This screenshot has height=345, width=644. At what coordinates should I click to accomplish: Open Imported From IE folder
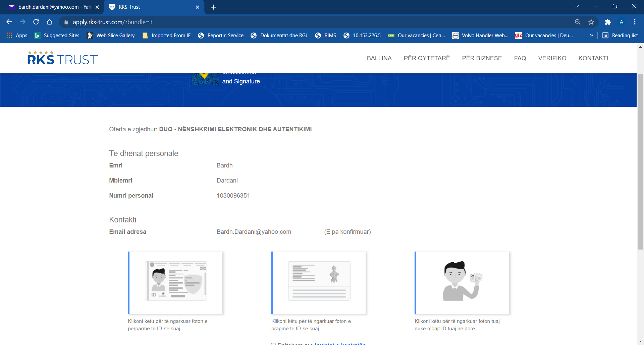click(x=167, y=35)
